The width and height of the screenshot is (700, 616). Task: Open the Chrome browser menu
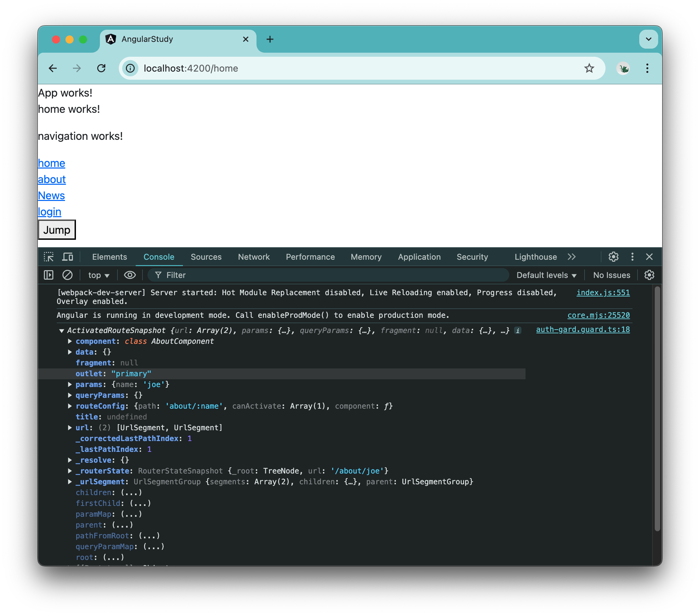click(x=647, y=68)
